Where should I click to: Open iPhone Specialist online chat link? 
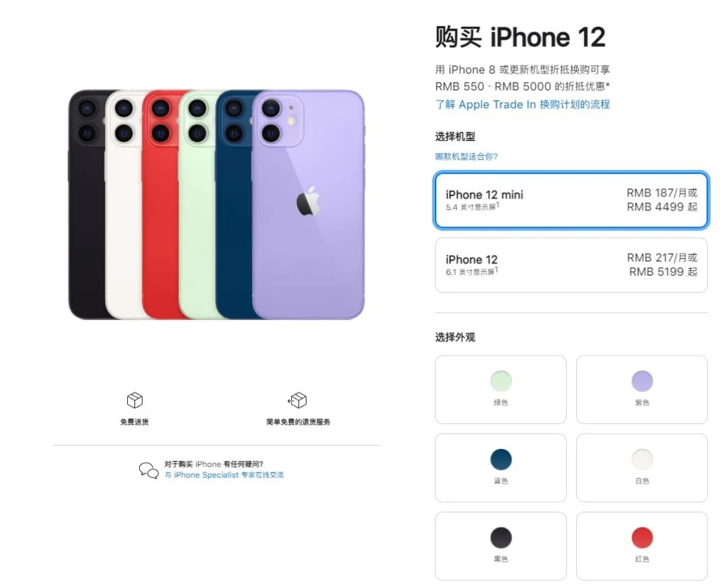pos(224,475)
